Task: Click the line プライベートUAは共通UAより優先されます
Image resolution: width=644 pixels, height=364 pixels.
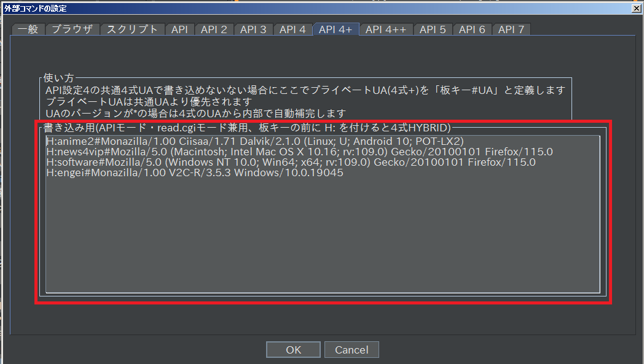Action: [148, 102]
